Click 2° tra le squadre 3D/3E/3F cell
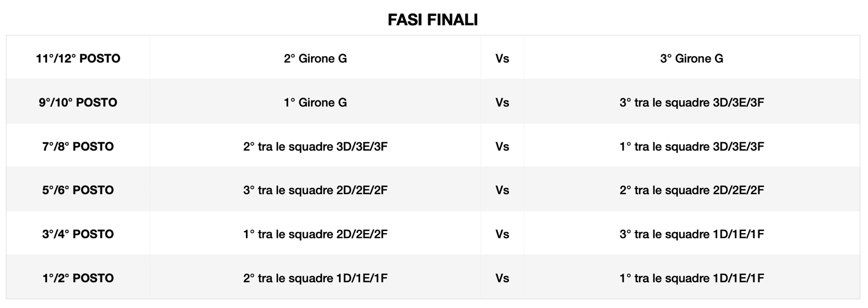The image size is (868, 308). point(315,147)
